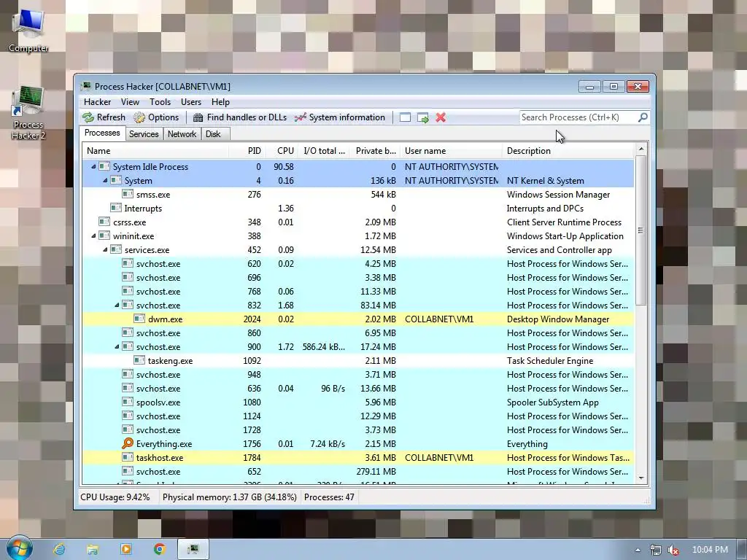
Task: Click the red X terminate window icon
Action: point(441,117)
